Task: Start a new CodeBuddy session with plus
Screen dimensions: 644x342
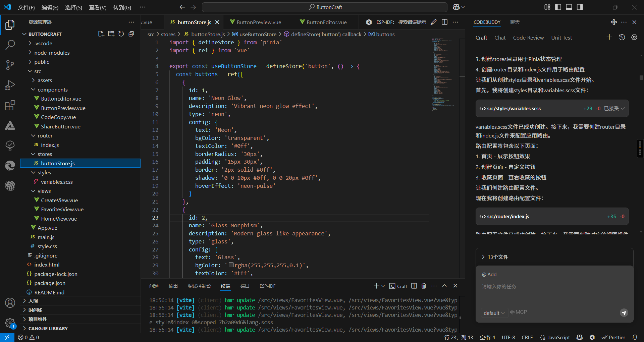Action: (609, 37)
